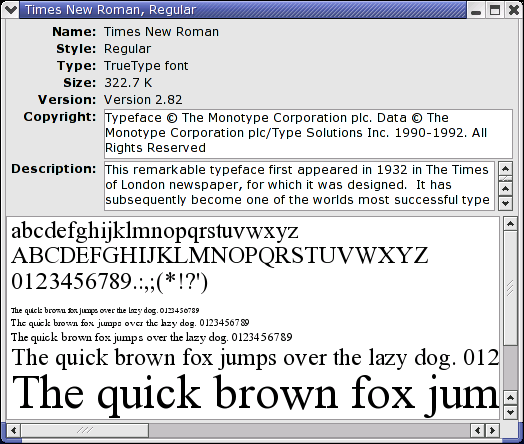Click down arrow of Description scrollbar
Image resolution: width=524 pixels, height=444 pixels.
click(x=505, y=203)
